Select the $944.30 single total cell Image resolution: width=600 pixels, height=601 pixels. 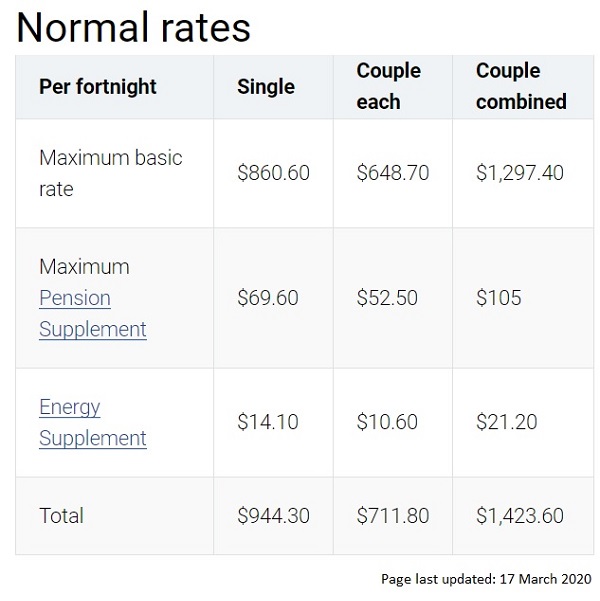point(273,516)
